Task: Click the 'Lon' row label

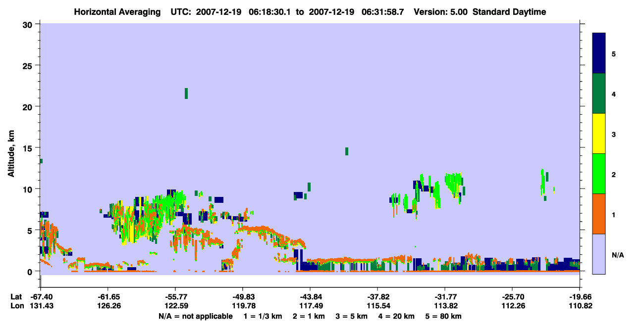Action: (x=16, y=306)
